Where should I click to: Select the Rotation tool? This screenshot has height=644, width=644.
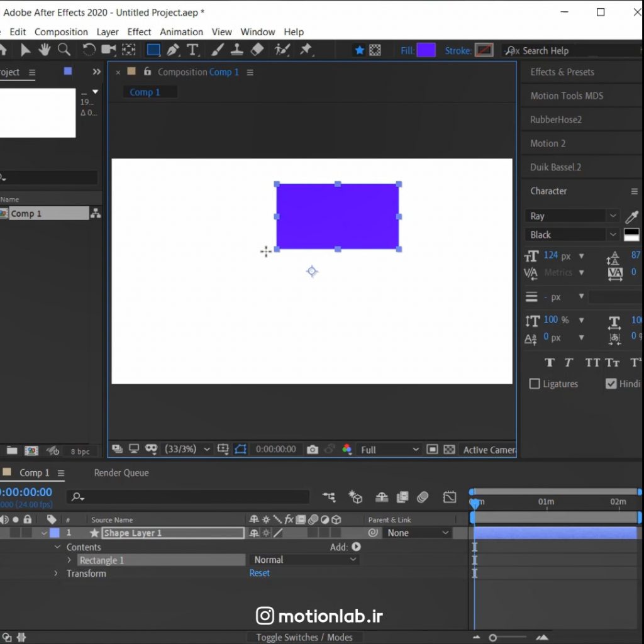(89, 50)
